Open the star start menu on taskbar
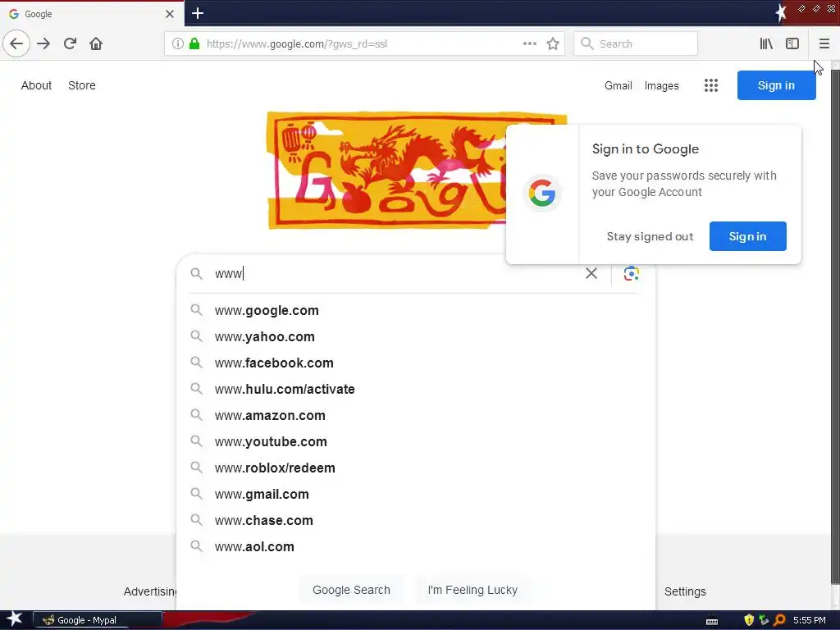 point(15,619)
